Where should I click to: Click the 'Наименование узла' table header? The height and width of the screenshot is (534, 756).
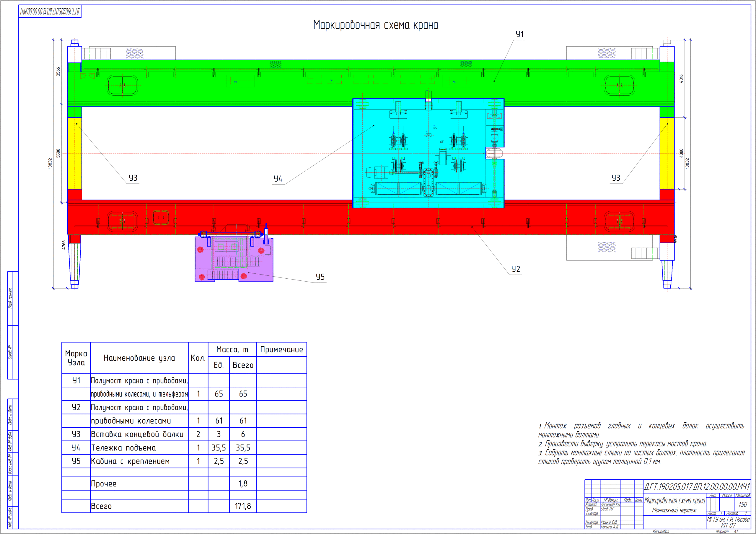coord(139,358)
